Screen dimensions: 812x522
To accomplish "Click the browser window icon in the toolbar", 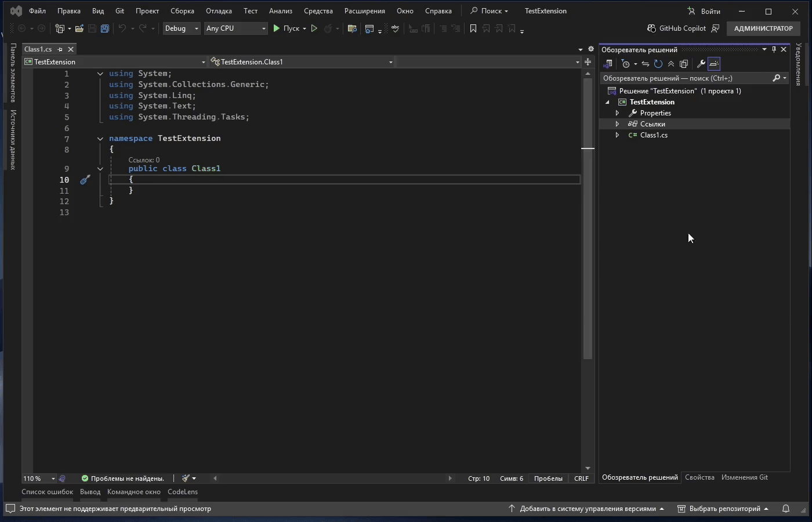I will coord(369,28).
